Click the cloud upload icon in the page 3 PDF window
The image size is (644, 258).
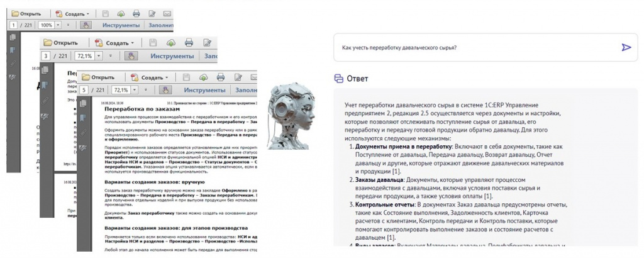(x=171, y=43)
